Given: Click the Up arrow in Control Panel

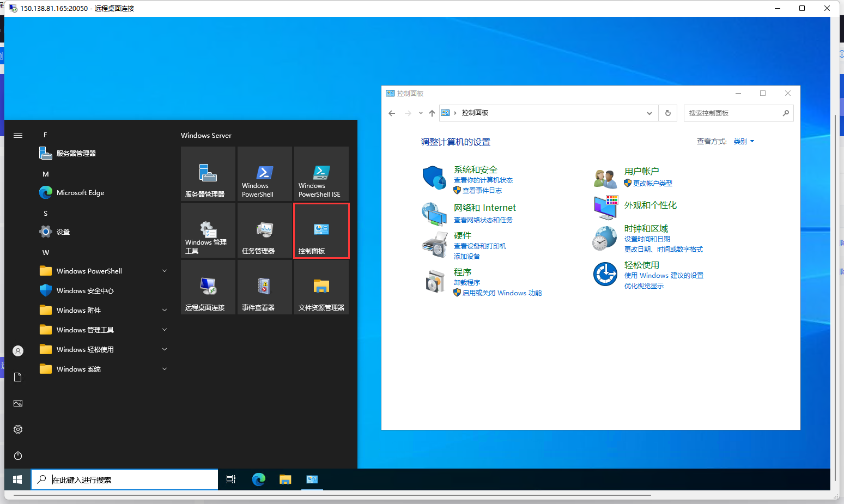Looking at the screenshot, I should coord(432,113).
